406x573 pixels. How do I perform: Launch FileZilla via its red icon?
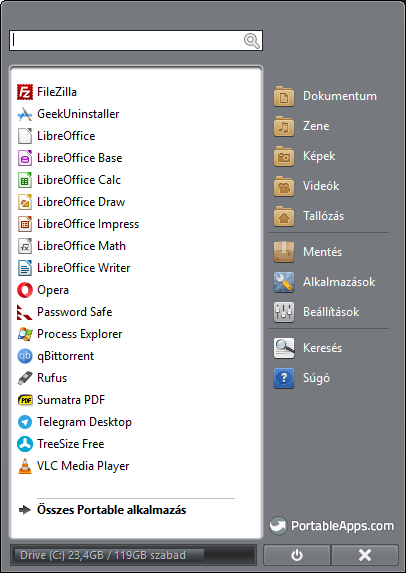(25, 92)
